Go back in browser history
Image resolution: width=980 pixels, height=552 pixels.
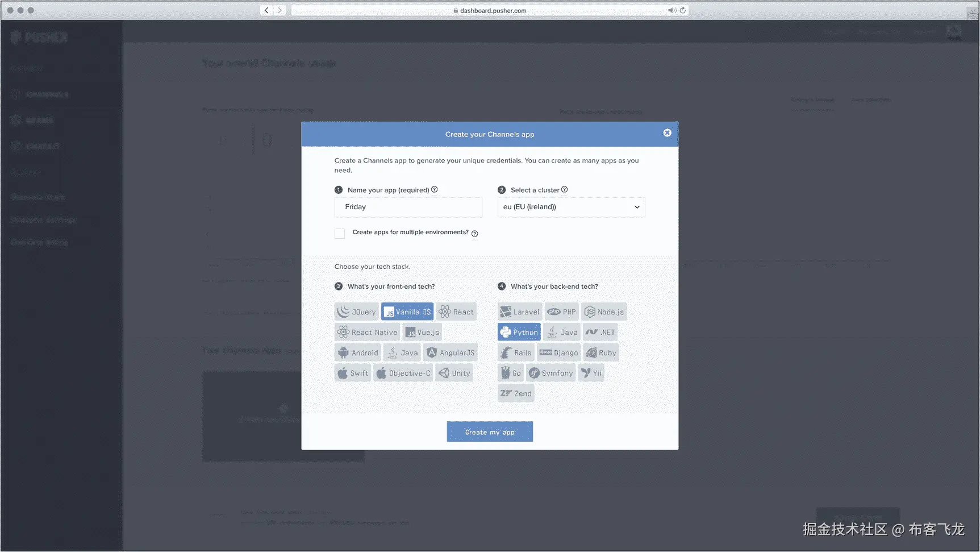[x=266, y=10]
